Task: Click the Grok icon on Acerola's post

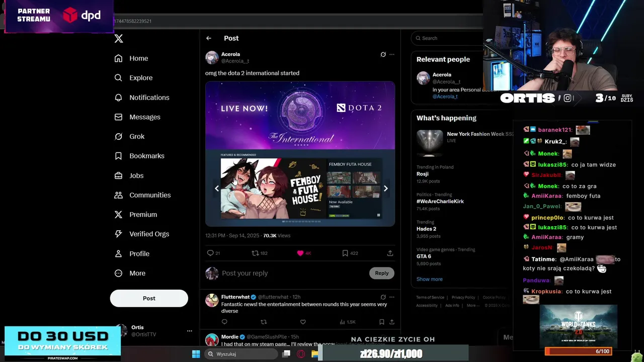Action: 383,54
